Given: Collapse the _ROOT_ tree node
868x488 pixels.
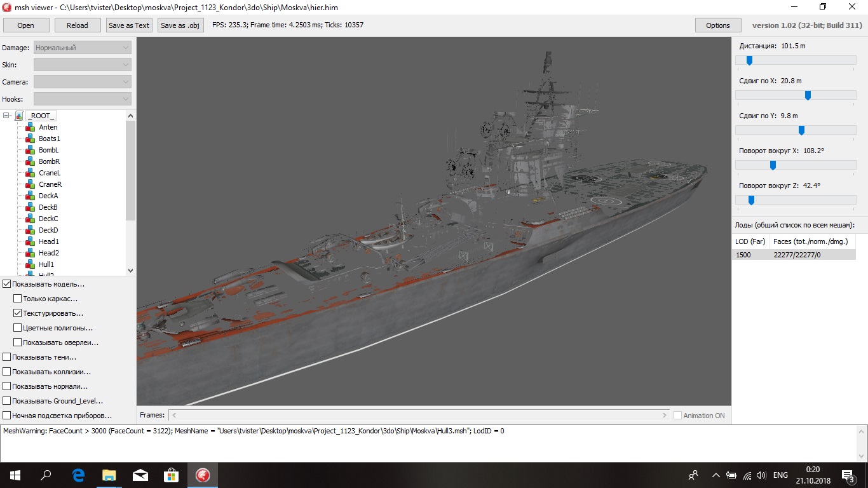Looking at the screenshot, I should pos(6,116).
